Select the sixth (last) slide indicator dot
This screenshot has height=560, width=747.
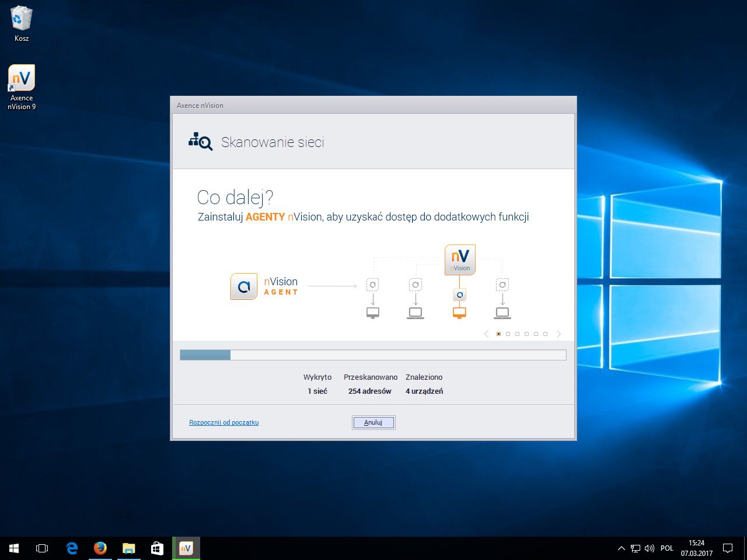pyautogui.click(x=545, y=334)
